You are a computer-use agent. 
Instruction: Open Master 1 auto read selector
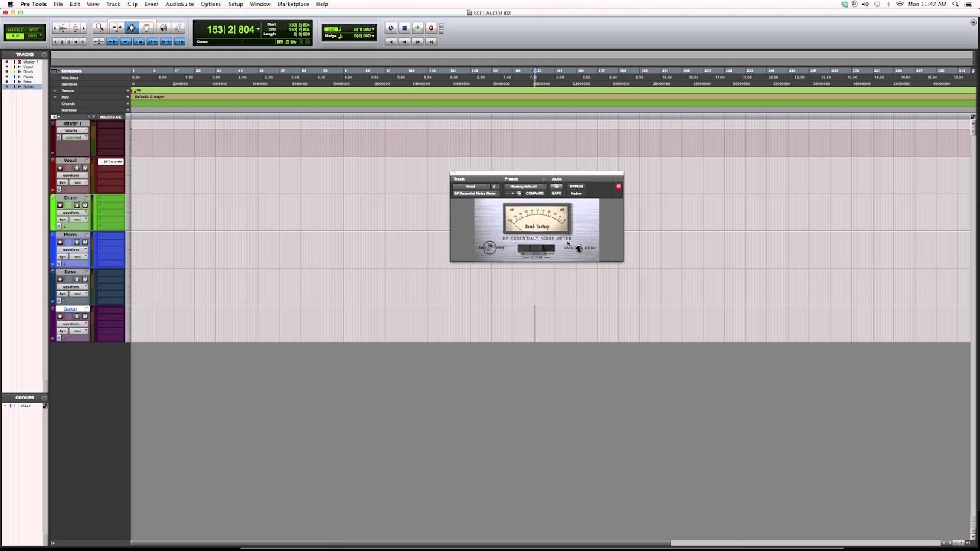(75, 137)
